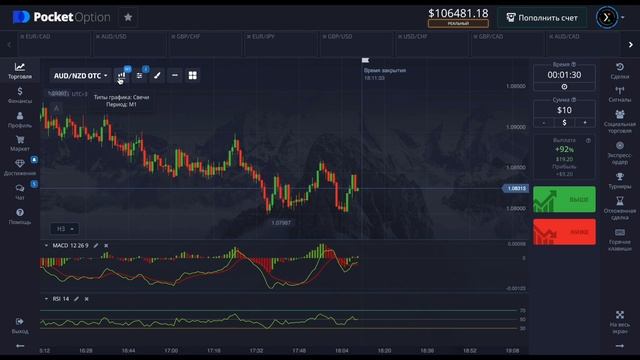Screen dimensions: 640x360
Task: Switch to the USD/CHF asset tab
Action: [x=432, y=44]
